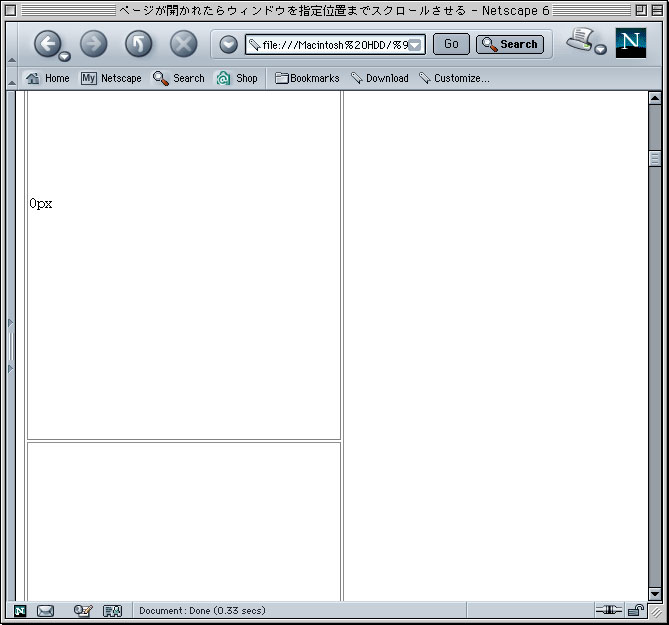Screen dimensions: 669x625
Task: Click the vertical scrollbar down arrow
Action: click(x=655, y=593)
